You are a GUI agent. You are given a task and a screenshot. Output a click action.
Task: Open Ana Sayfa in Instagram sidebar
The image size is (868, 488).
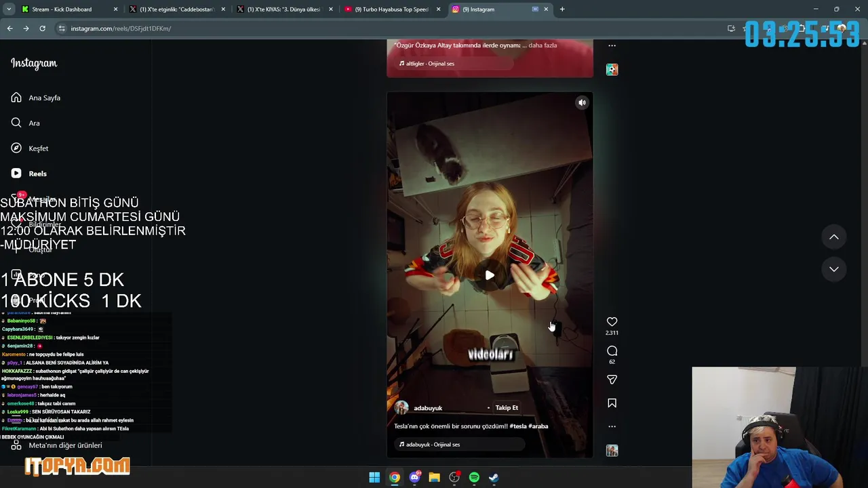36,98
